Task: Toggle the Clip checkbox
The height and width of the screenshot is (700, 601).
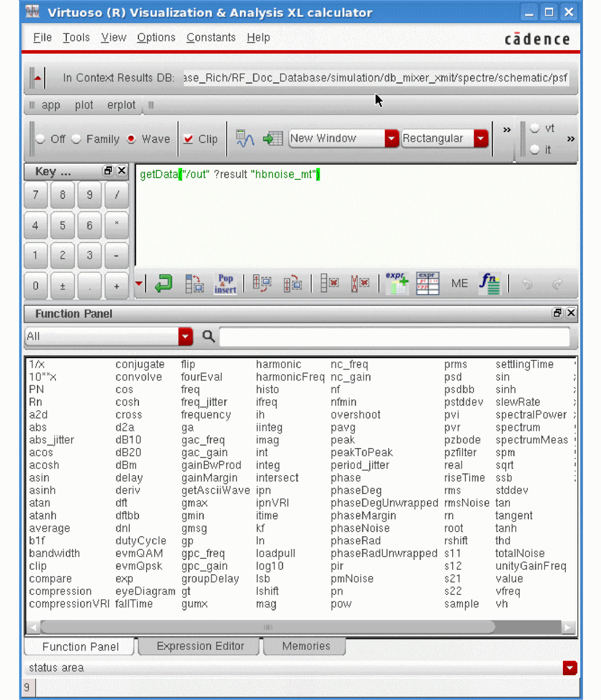Action: [x=188, y=139]
